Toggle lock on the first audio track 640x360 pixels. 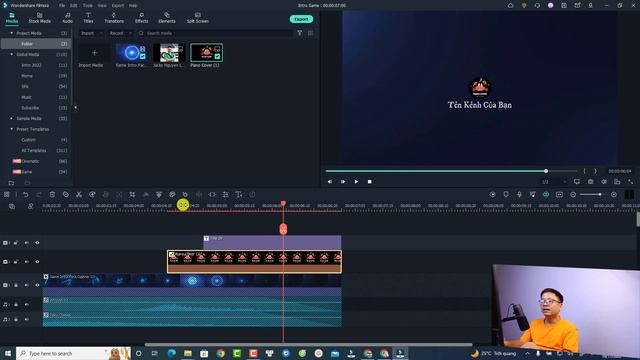click(x=16, y=304)
